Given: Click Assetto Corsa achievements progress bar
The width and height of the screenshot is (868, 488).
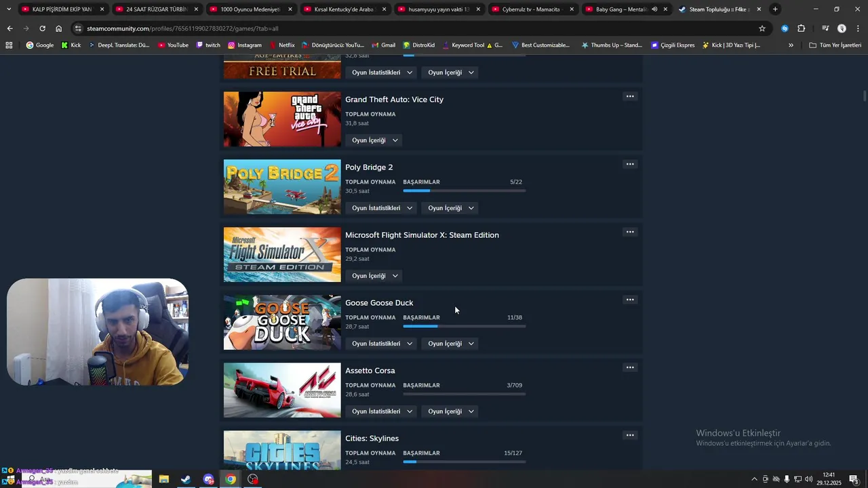Looking at the screenshot, I should 464,394.
